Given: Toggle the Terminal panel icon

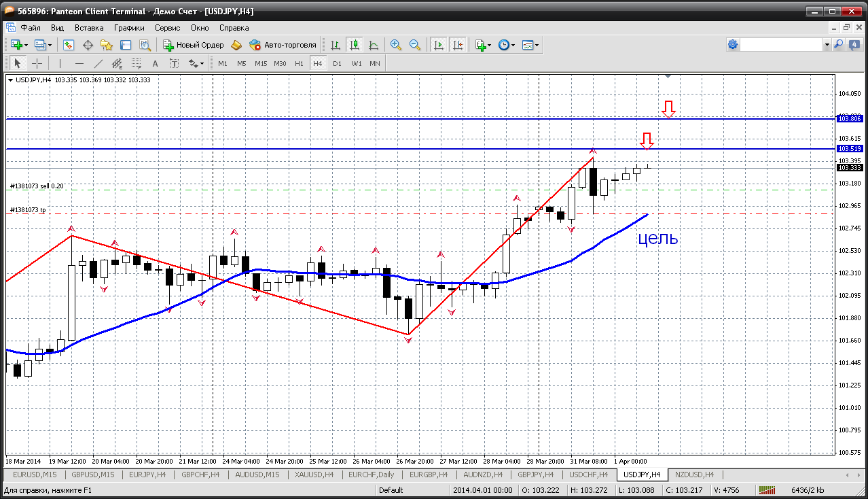Looking at the screenshot, I should point(126,45).
